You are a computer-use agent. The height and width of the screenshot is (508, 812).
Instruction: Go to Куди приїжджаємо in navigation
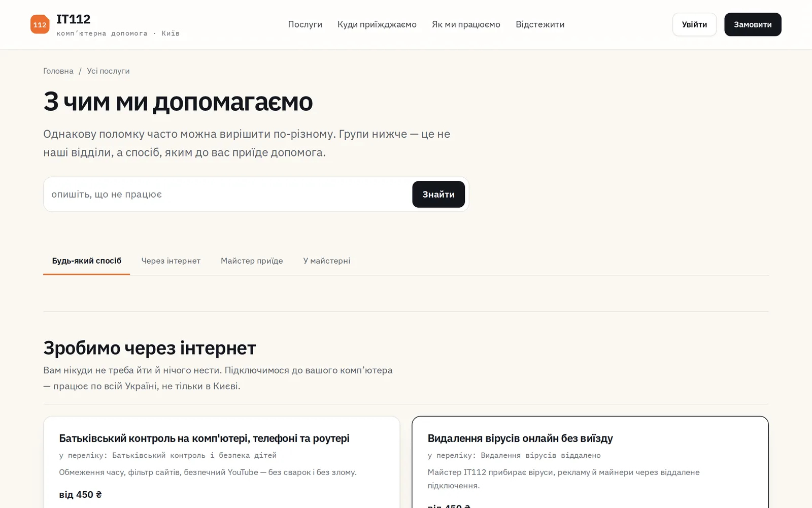377,24
